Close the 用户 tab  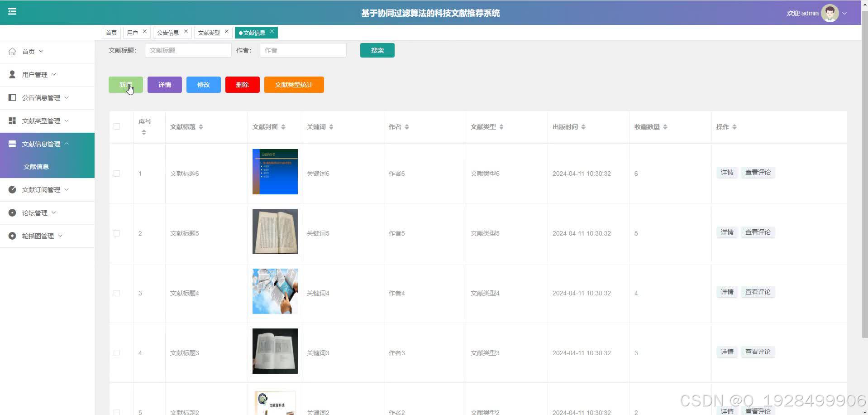click(x=145, y=31)
